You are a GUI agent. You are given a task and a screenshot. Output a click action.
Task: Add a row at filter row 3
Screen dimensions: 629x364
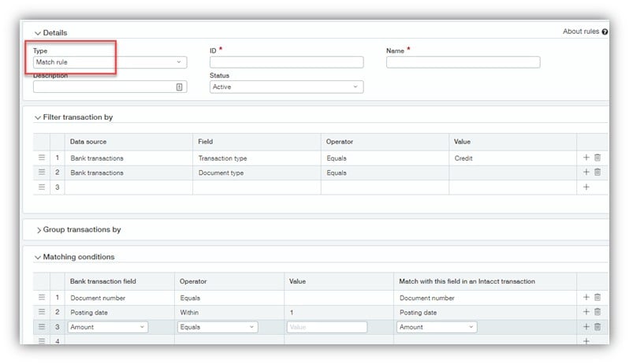pos(586,187)
